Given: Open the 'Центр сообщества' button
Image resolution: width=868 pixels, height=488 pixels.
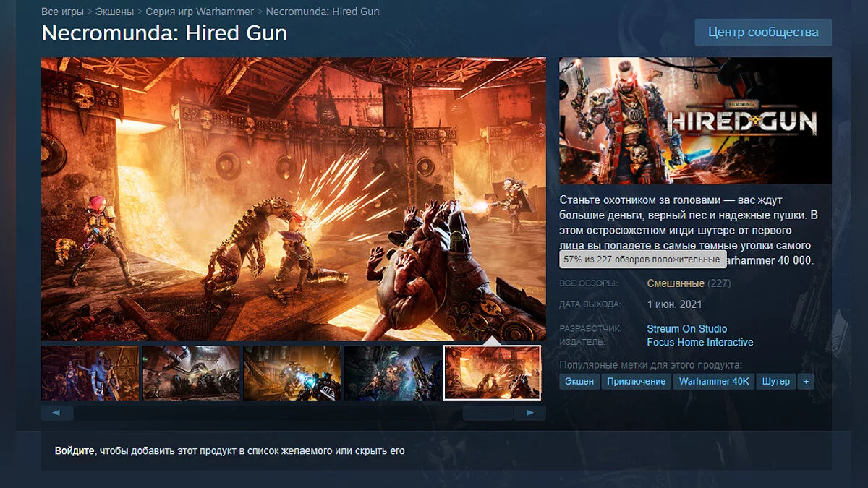Looking at the screenshot, I should click(763, 33).
